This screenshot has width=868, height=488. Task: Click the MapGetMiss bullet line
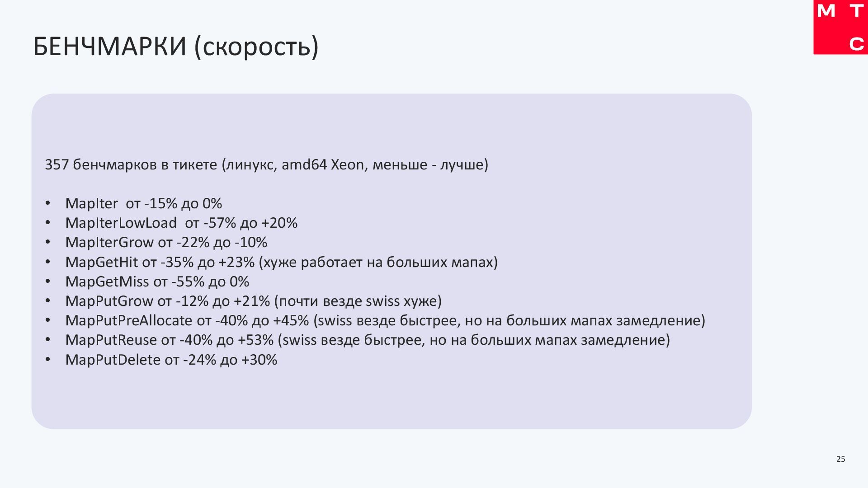coord(157,282)
